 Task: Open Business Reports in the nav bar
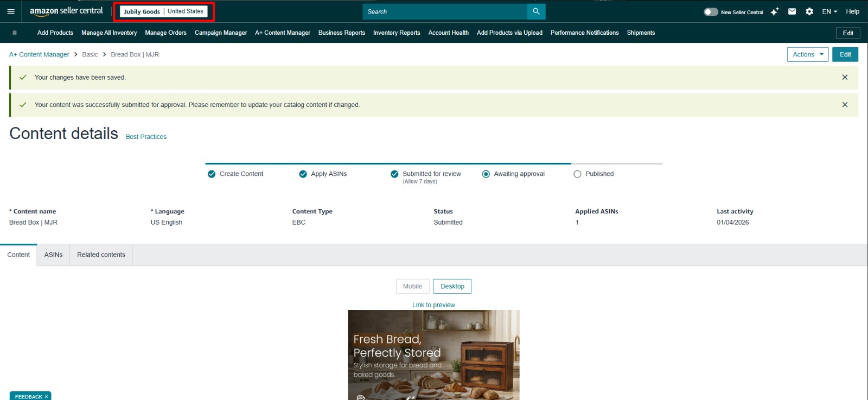(x=342, y=33)
